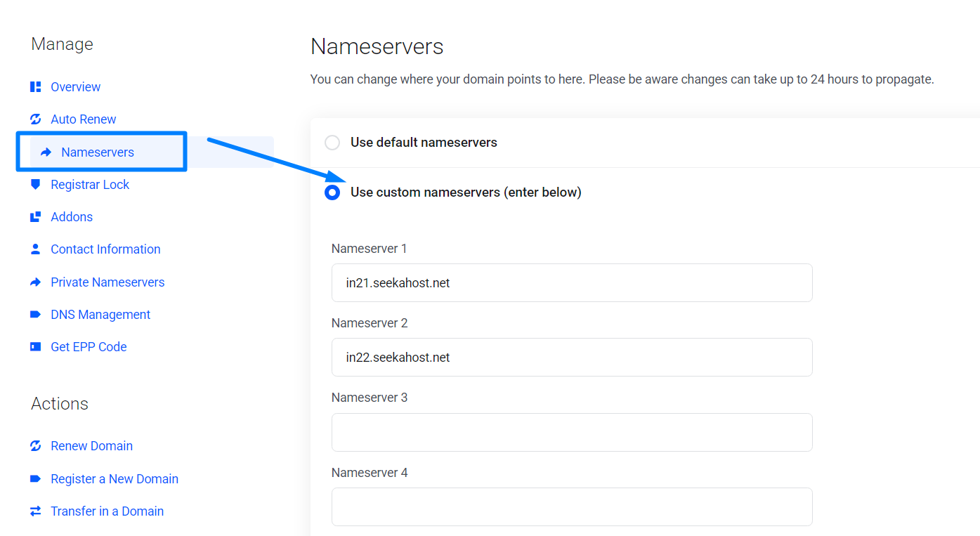Click the Transfer in a Domain arrows icon
This screenshot has width=980, height=536.
pyautogui.click(x=36, y=511)
